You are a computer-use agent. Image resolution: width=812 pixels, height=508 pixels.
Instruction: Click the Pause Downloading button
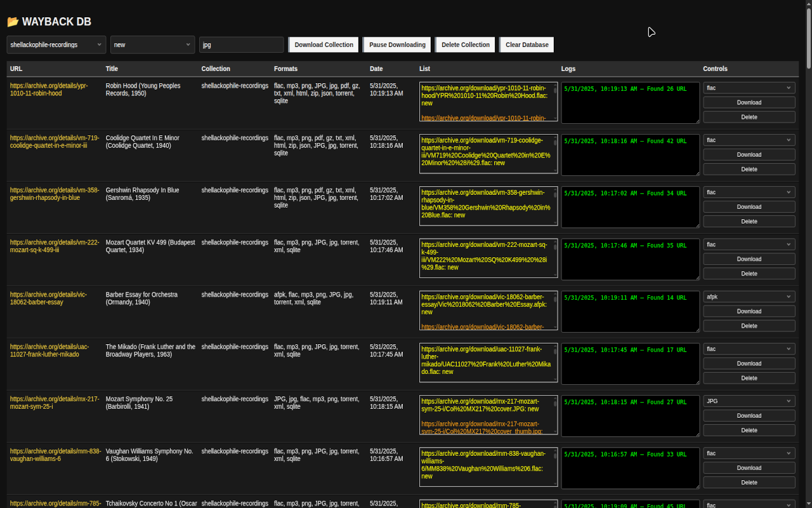[397, 44]
